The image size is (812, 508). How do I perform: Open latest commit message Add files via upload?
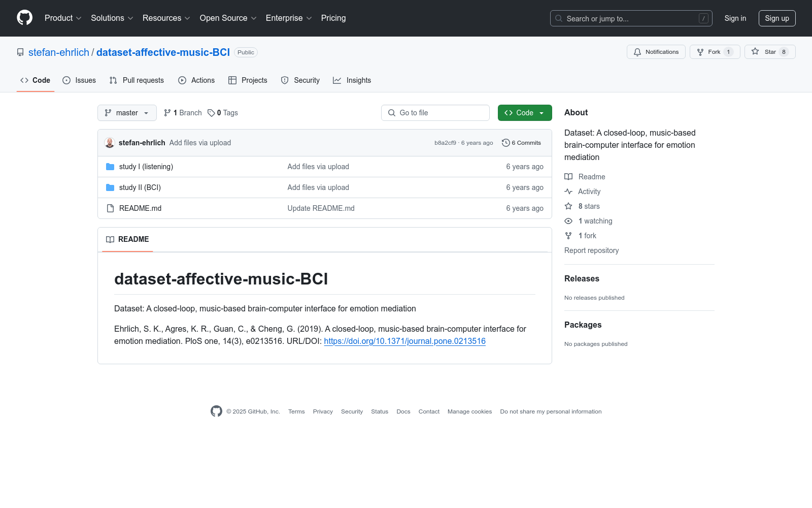point(200,143)
